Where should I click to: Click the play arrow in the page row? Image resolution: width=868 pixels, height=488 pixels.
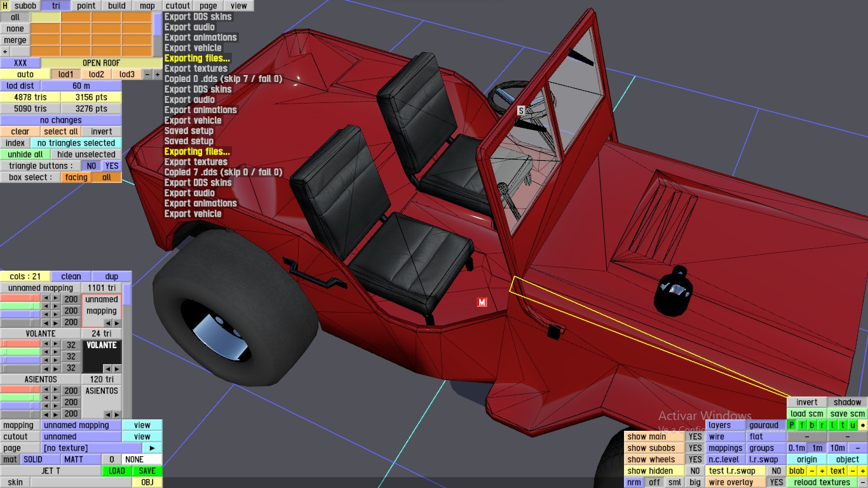152,448
